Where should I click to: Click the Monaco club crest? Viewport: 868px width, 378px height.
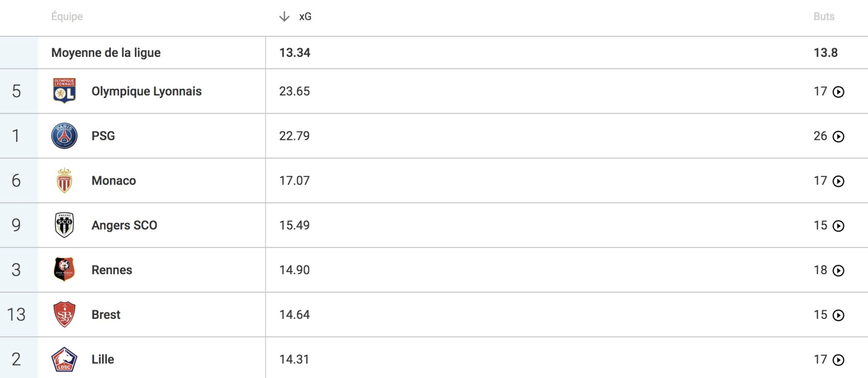[64, 180]
